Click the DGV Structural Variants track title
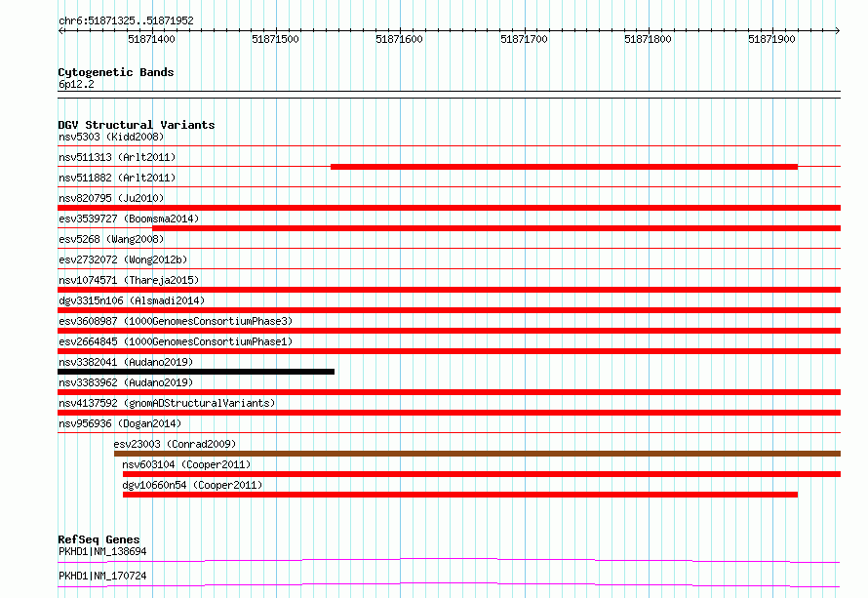Image resolution: width=868 pixels, height=598 pixels. (137, 125)
